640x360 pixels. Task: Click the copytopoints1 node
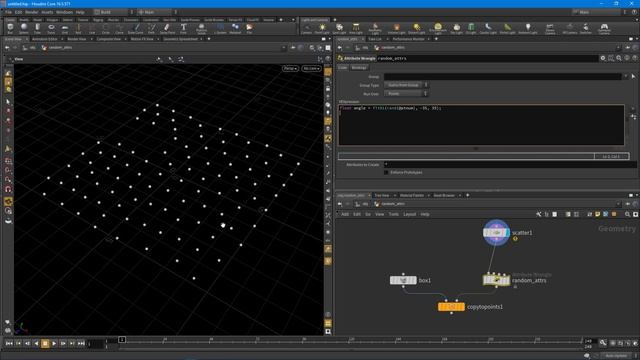[x=451, y=307]
